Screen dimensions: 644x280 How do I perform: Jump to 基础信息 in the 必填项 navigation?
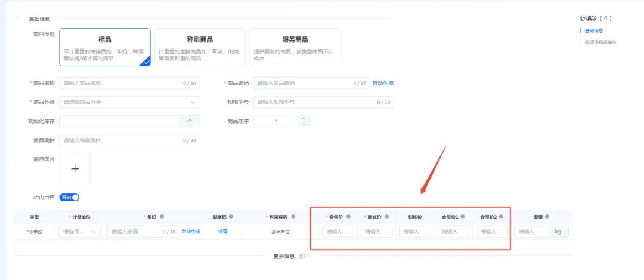pyautogui.click(x=593, y=31)
